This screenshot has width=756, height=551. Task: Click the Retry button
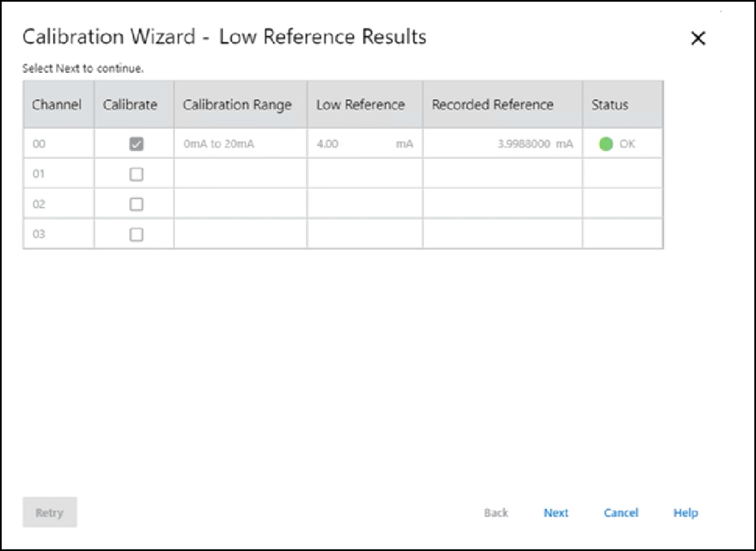tap(49, 512)
